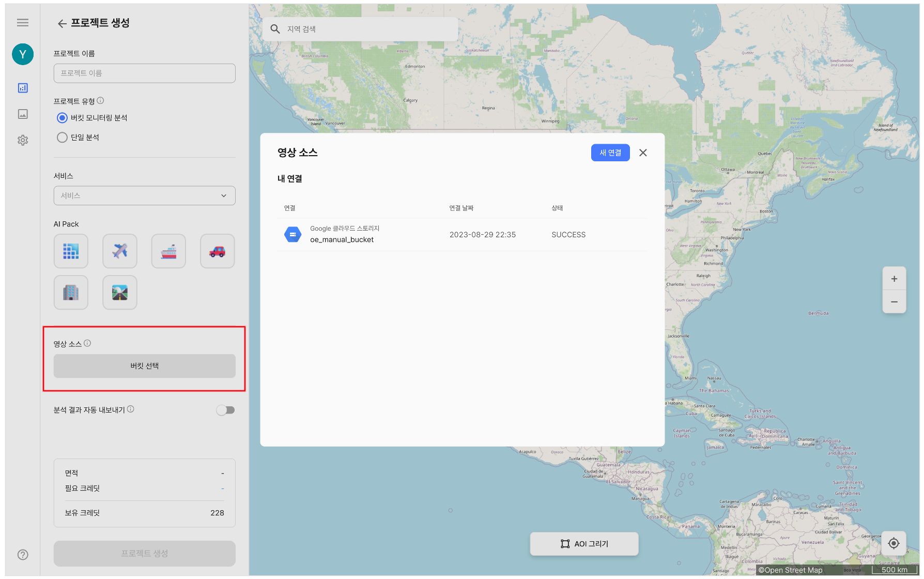Screen dimensions: 924x579
Task: Select the building AI Pack icon
Action: pos(71,293)
